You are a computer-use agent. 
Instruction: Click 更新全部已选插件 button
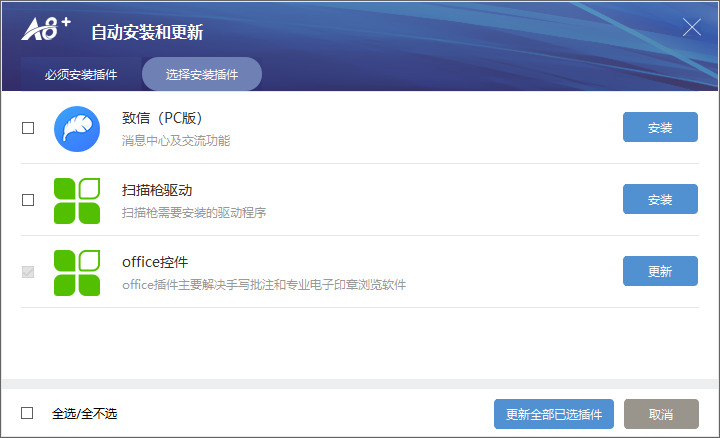pos(554,414)
